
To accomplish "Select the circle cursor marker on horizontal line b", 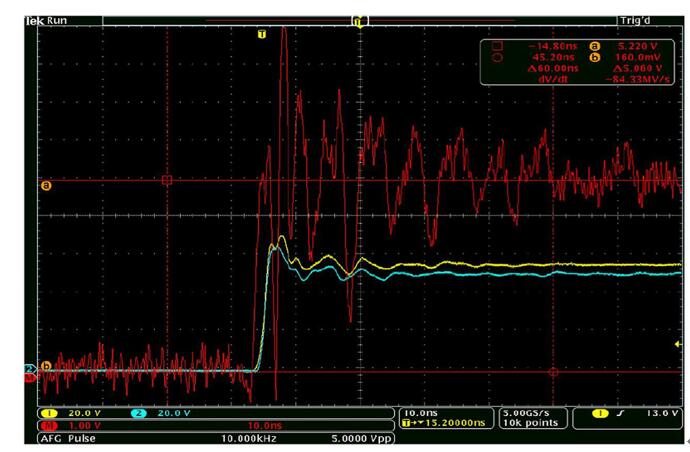I will coord(552,372).
